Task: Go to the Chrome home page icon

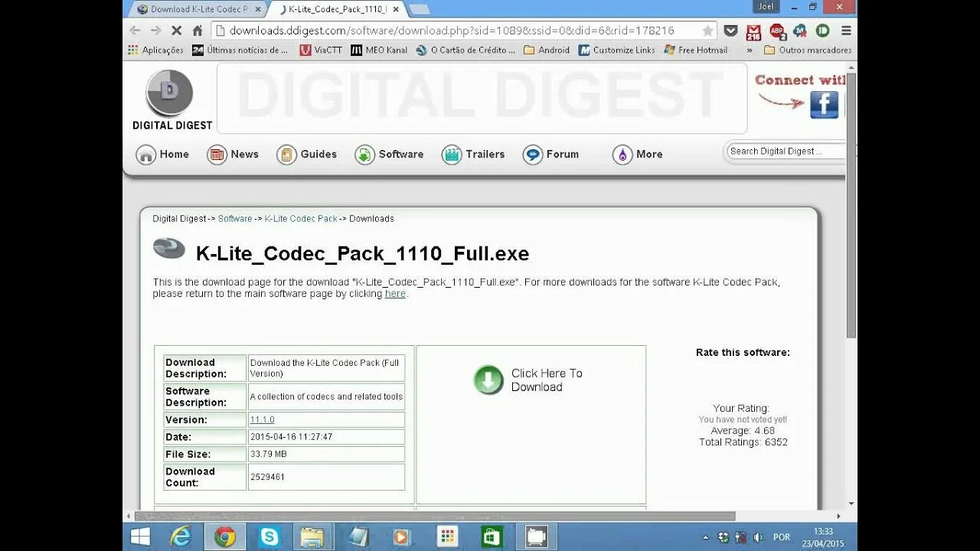Action: pyautogui.click(x=198, y=31)
